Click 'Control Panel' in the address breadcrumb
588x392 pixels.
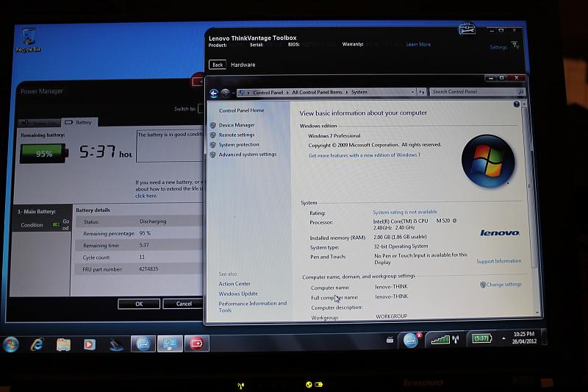click(x=268, y=92)
